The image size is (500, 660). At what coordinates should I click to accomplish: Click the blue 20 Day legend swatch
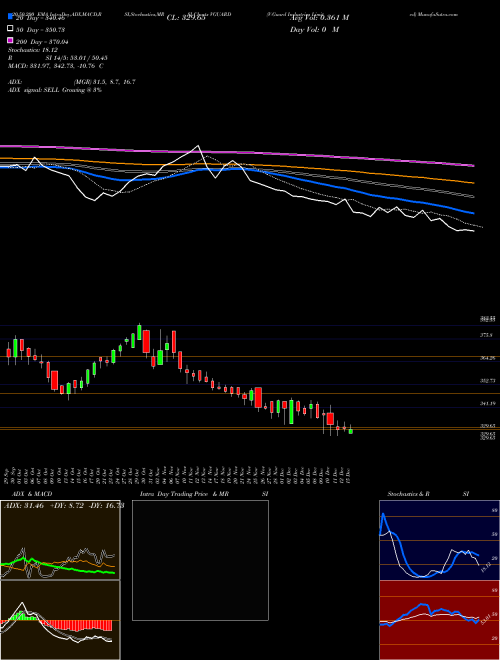[10, 17]
